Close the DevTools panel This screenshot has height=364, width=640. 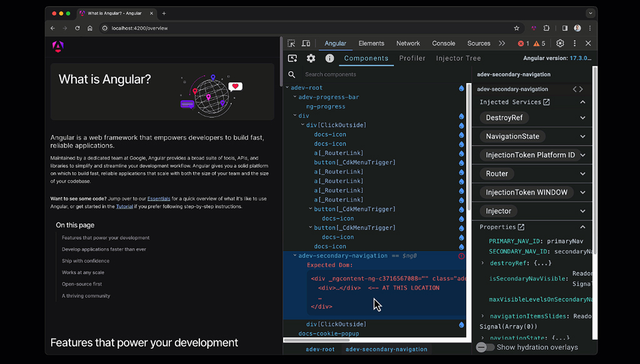click(x=588, y=43)
